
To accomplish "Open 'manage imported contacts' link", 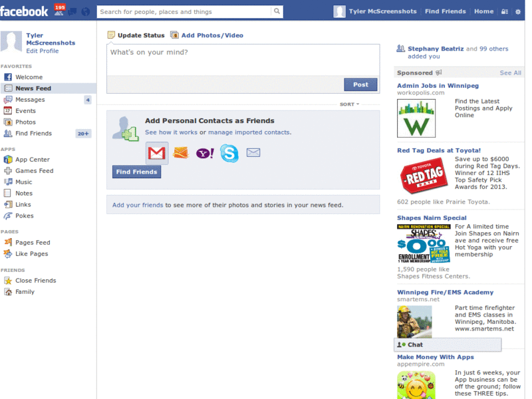I will (249, 132).
